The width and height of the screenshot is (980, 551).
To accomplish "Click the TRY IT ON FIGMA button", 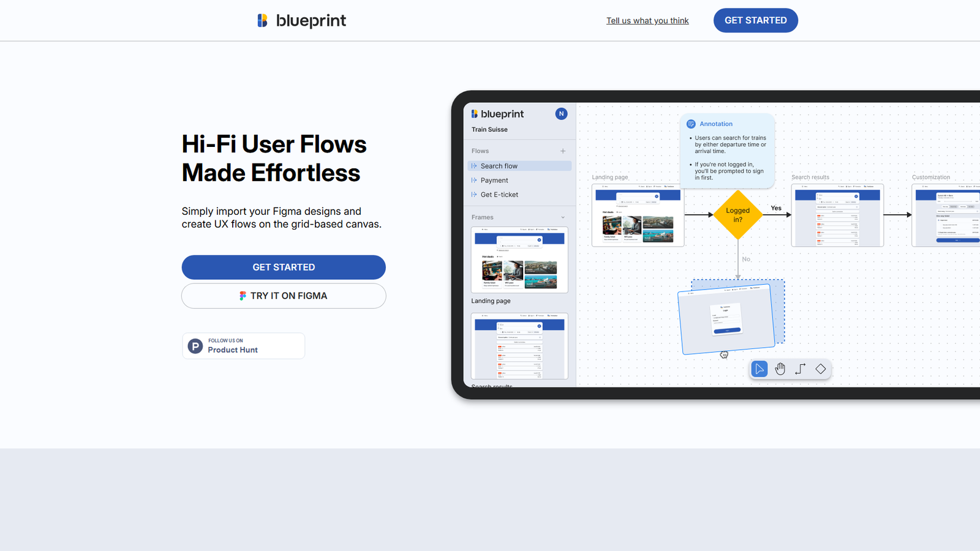I will coord(284,296).
